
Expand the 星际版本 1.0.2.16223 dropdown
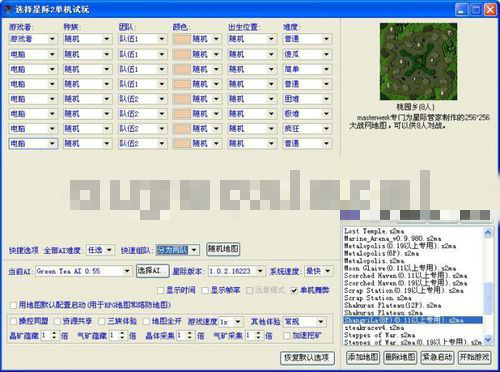pos(237,271)
